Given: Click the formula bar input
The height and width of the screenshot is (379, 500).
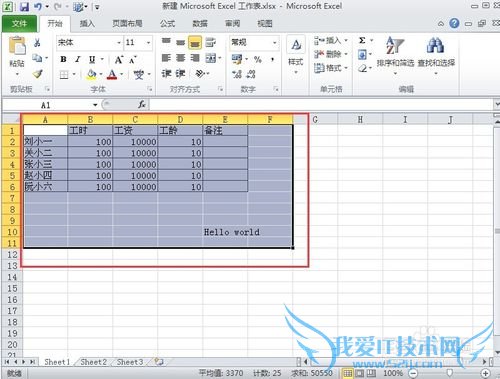Looking at the screenshot, I should 321,105.
